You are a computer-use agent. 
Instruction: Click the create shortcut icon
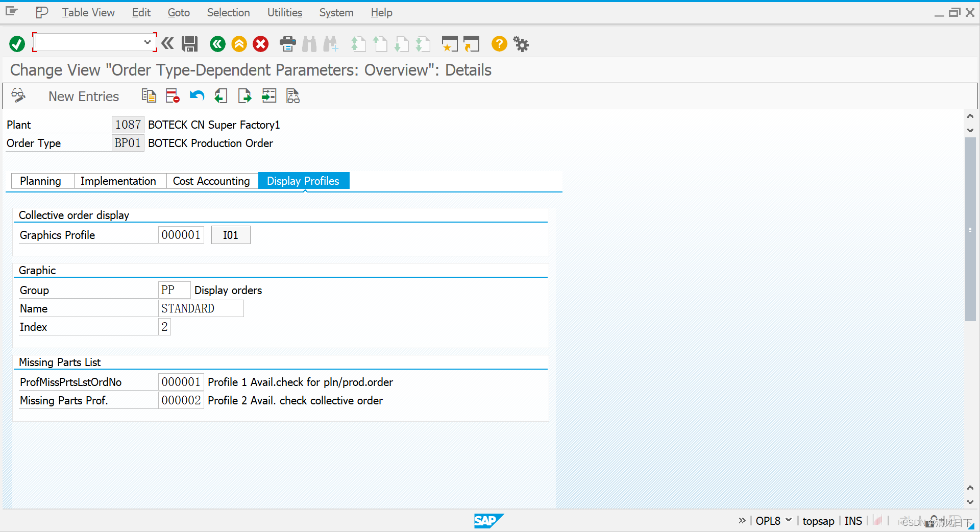click(x=472, y=44)
